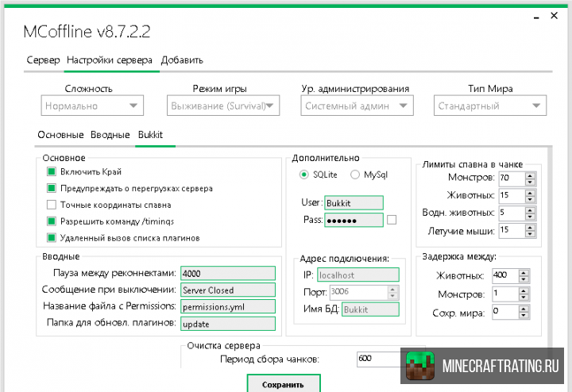Increase Монстров spawn limit with up arrow
This screenshot has height=392, width=572.
click(x=531, y=175)
